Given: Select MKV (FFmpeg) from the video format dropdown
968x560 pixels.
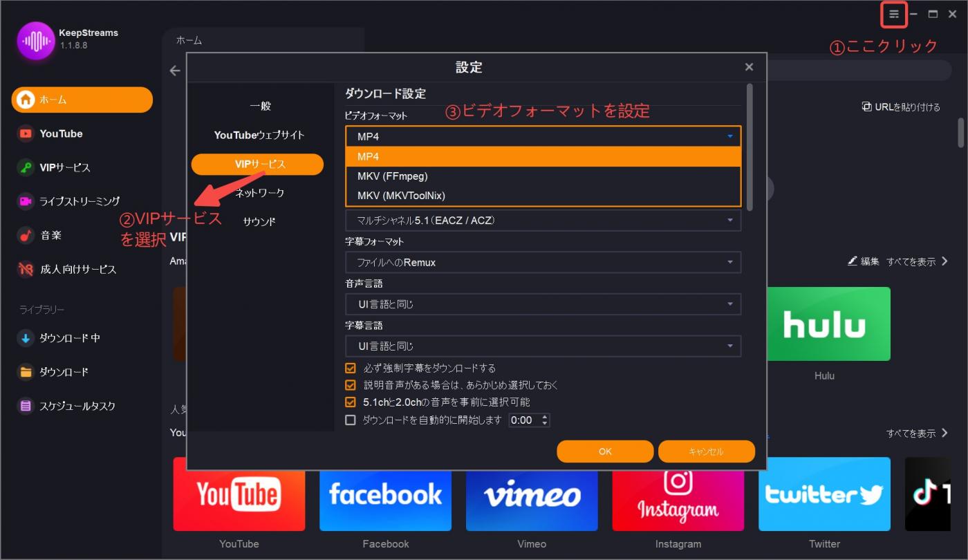Looking at the screenshot, I should pos(543,176).
